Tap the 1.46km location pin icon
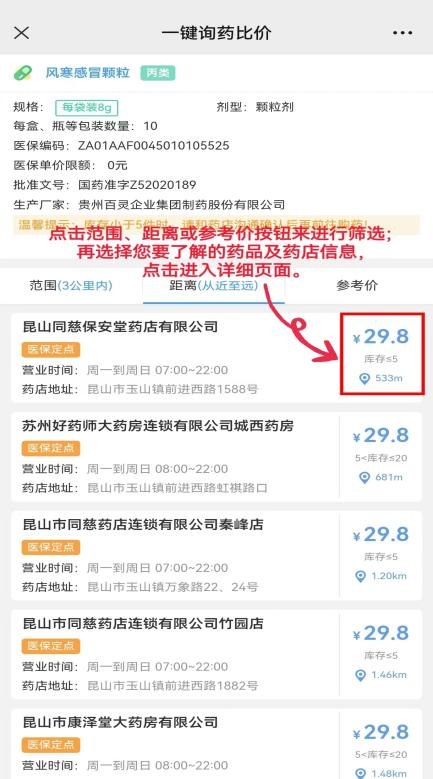Screen dimensions: 433x779 pos(361,675)
